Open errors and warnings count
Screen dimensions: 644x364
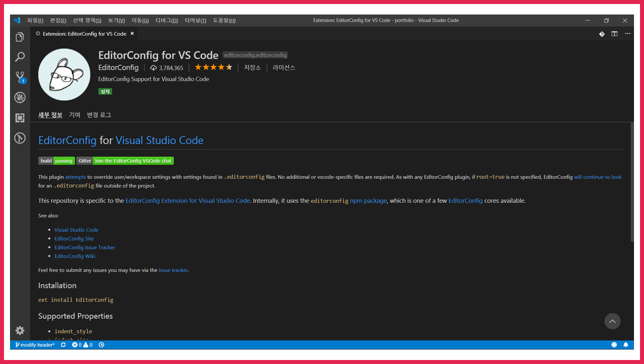pos(82,345)
